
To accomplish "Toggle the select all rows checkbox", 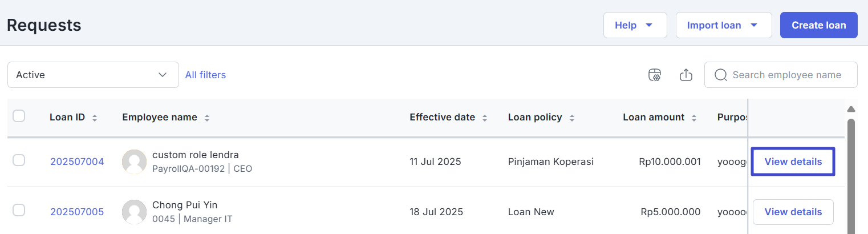I will pos(19,116).
